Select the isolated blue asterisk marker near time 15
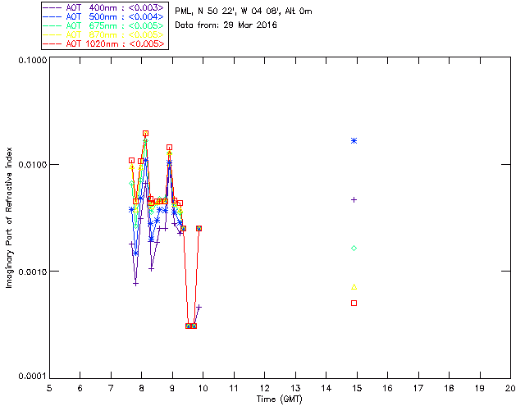525x420 pixels. [354, 141]
